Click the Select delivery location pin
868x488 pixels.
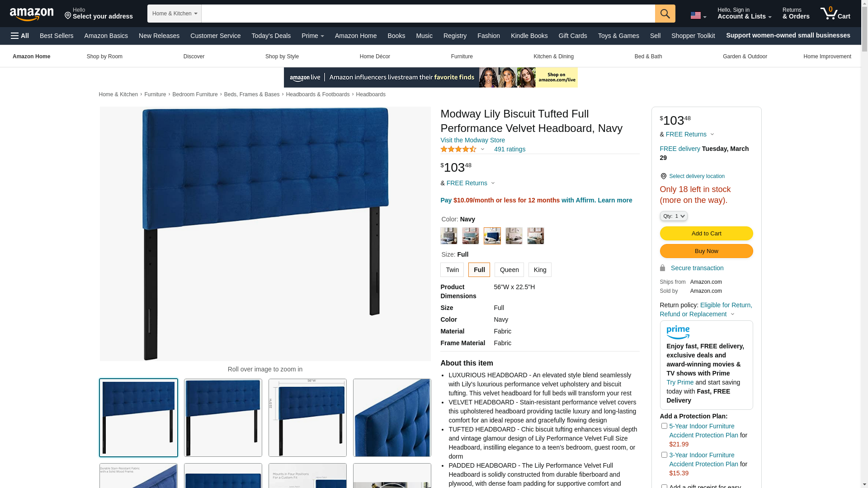663,176
